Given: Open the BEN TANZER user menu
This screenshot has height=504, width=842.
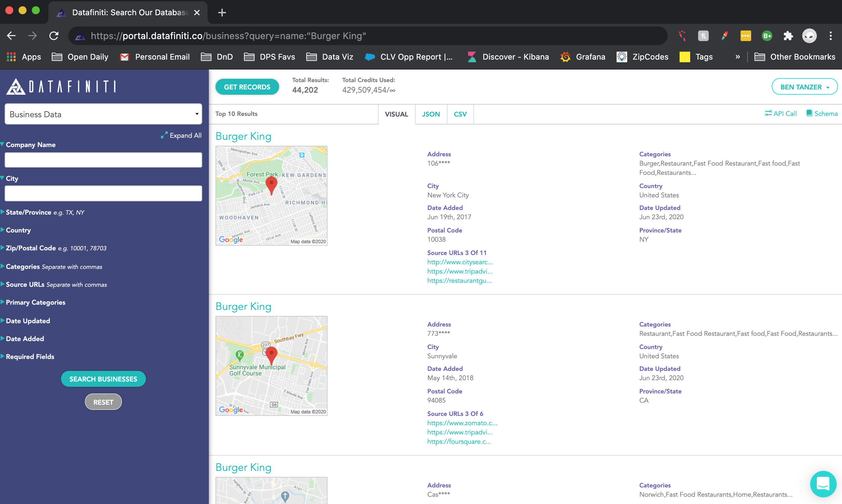Looking at the screenshot, I should pyautogui.click(x=804, y=87).
